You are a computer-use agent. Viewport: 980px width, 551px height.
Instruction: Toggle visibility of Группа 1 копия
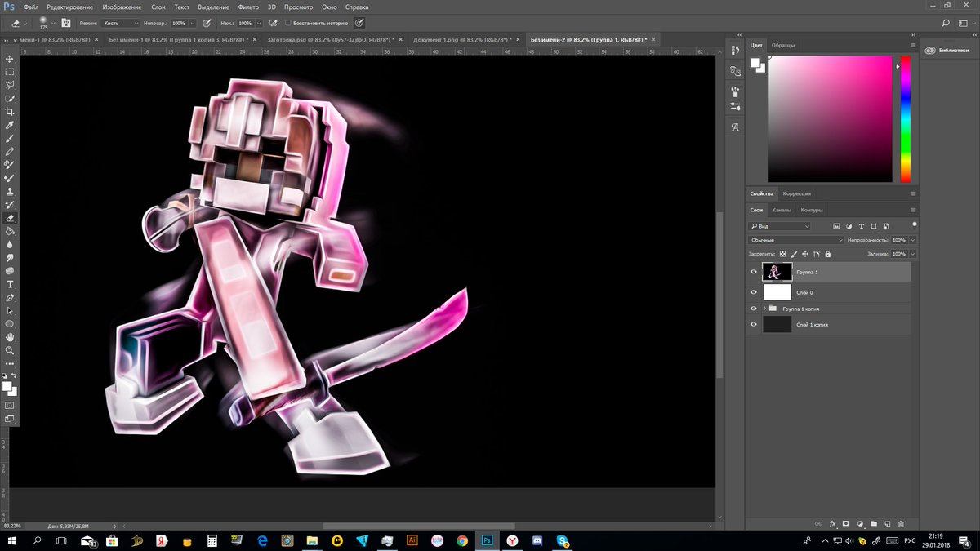point(754,309)
